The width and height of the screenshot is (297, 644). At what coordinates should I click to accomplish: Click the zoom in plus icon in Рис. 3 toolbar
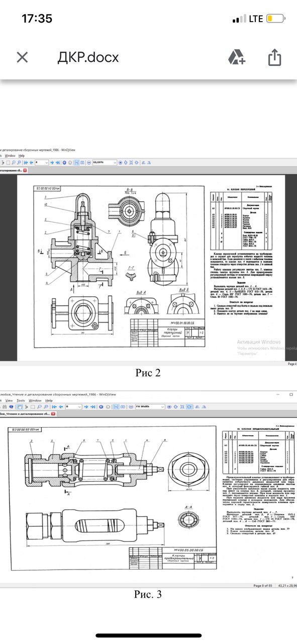coord(168,406)
